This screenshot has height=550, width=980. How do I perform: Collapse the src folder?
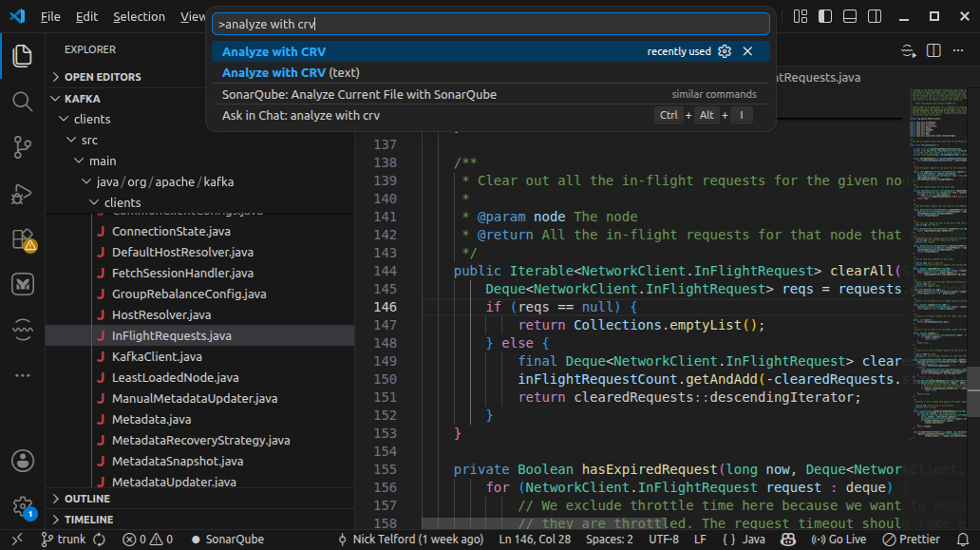200,140
